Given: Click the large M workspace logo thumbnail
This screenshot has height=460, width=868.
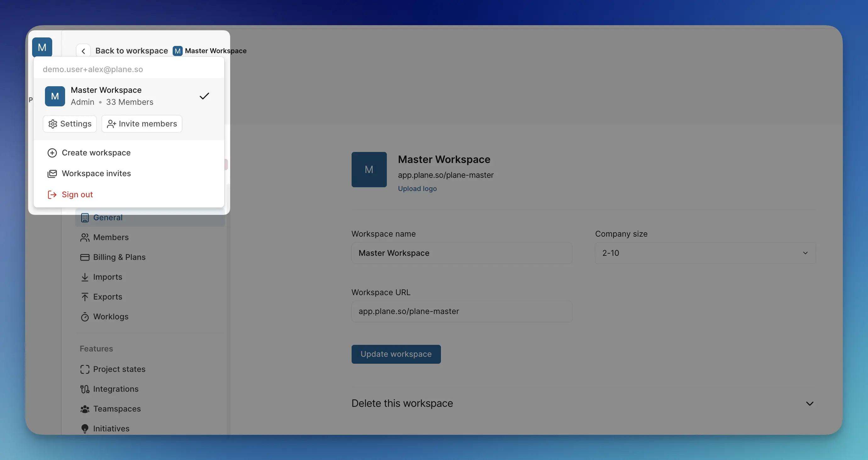Looking at the screenshot, I should [x=369, y=170].
